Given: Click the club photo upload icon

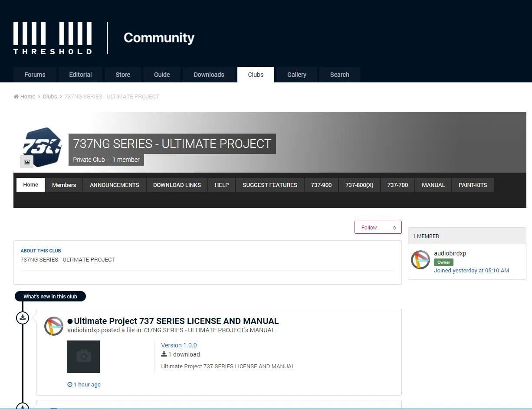Looking at the screenshot, I should click(26, 162).
